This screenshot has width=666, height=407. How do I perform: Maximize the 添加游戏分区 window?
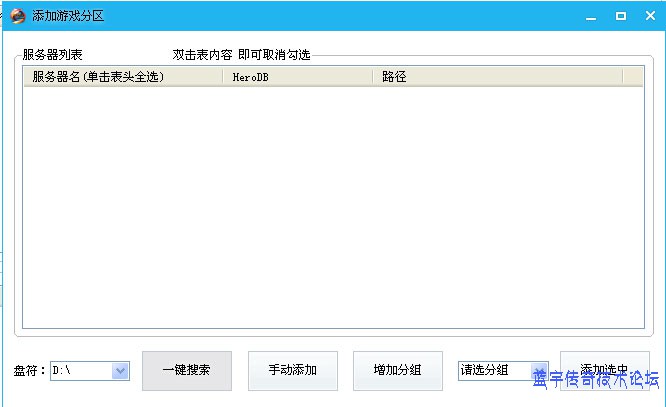[621, 16]
